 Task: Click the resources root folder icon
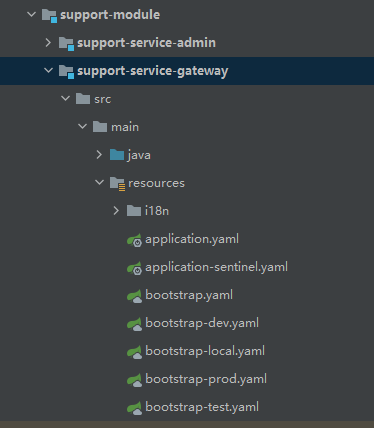pyautogui.click(x=118, y=184)
